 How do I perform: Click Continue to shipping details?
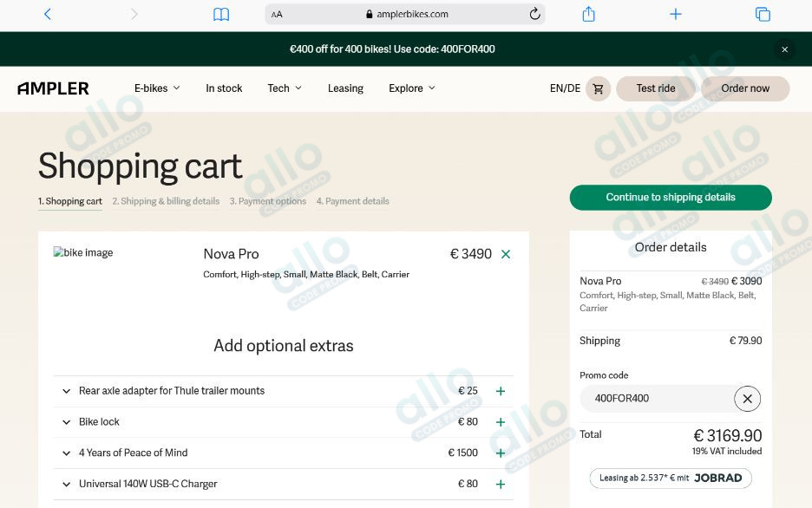tap(670, 198)
